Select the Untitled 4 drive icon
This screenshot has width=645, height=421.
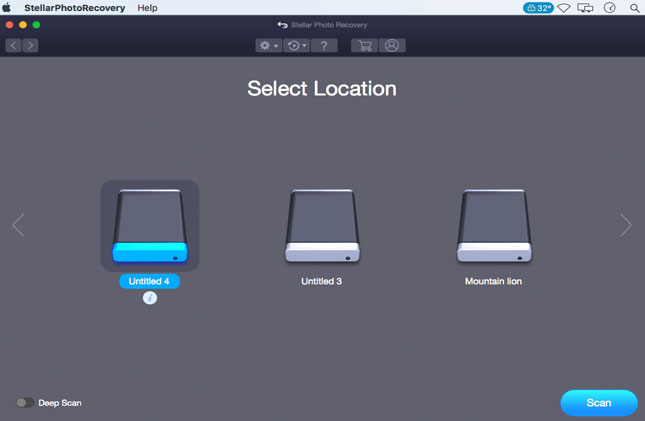click(150, 226)
